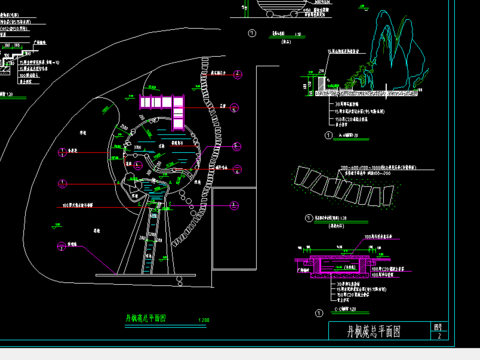
Task: Click the cyan rockery mountain outline
Action: [x=399, y=52]
